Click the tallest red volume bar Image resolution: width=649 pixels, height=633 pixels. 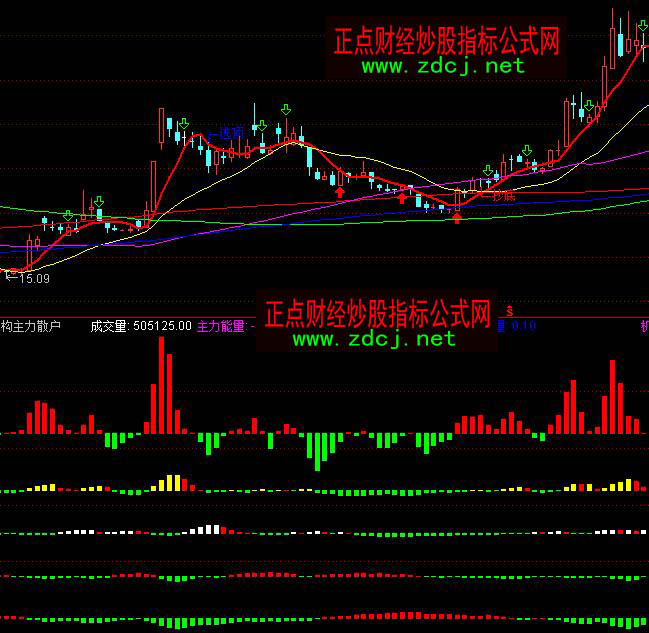coord(160,385)
